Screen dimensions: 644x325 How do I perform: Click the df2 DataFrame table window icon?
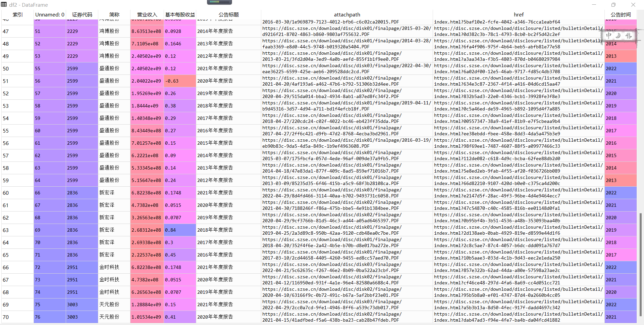pos(4,5)
